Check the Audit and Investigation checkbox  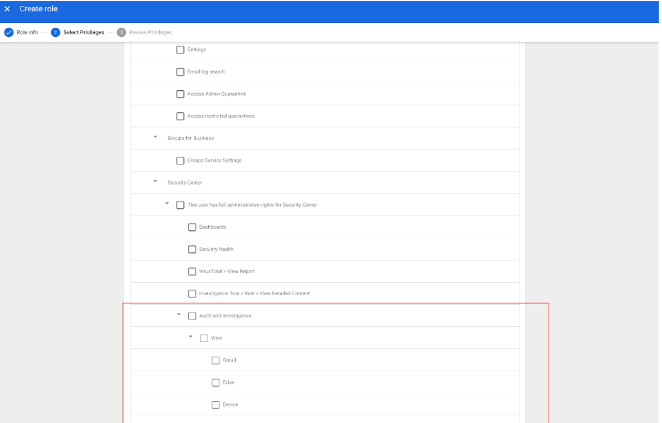click(x=192, y=316)
